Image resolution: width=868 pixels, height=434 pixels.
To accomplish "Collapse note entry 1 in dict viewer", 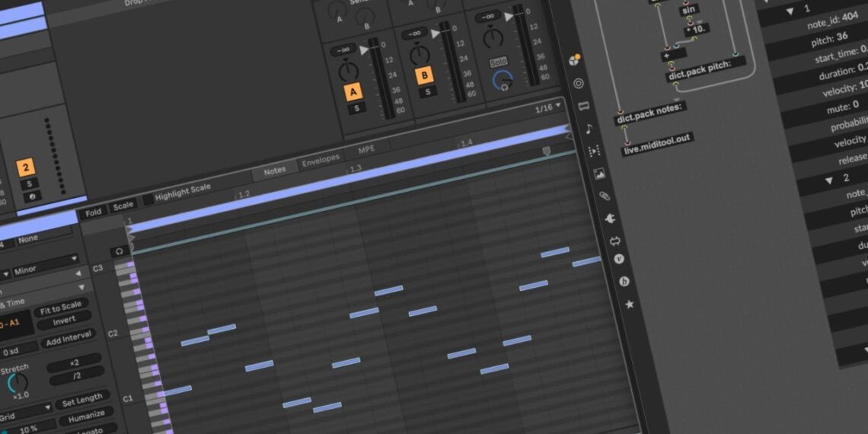I will 790,11.
